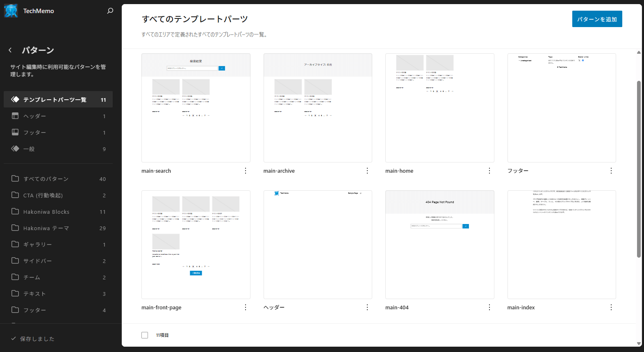Screen dimensions: 644x352
Task: Click the folder icon for チーム category
Action: 15,277
